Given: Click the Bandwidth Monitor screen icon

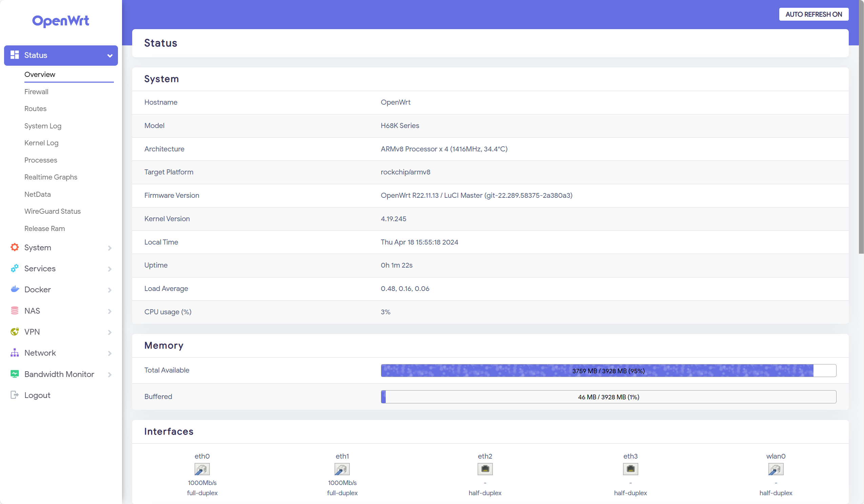Looking at the screenshot, I should (x=14, y=374).
